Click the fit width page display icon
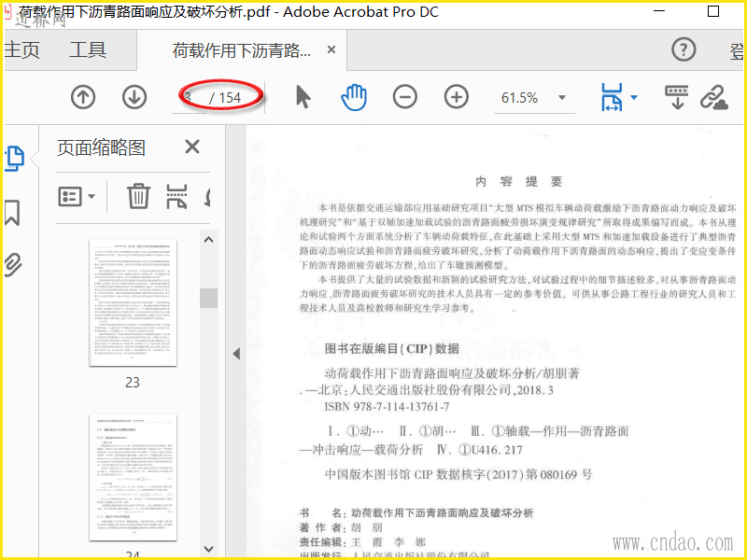Image resolution: width=747 pixels, height=560 pixels. pyautogui.click(x=613, y=98)
